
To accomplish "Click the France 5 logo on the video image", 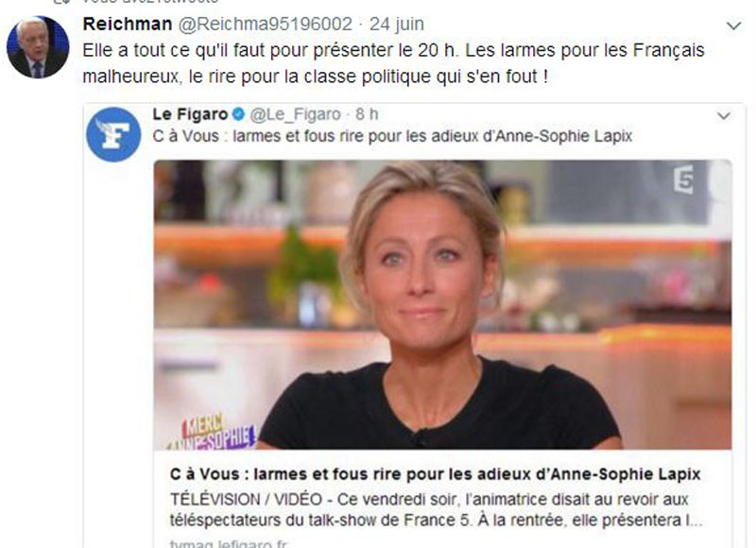I will [683, 180].
